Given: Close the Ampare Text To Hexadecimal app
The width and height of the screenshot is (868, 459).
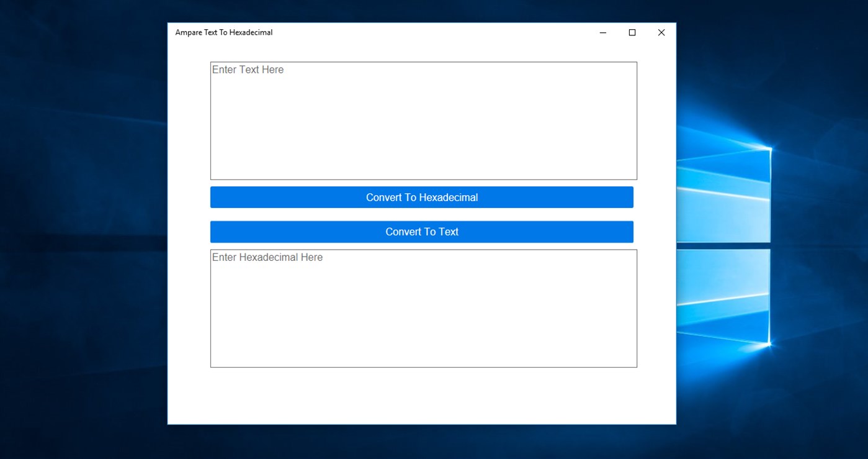Looking at the screenshot, I should [661, 32].
